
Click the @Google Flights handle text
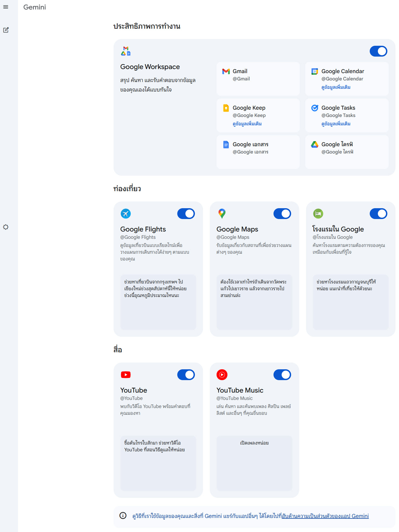click(138, 237)
